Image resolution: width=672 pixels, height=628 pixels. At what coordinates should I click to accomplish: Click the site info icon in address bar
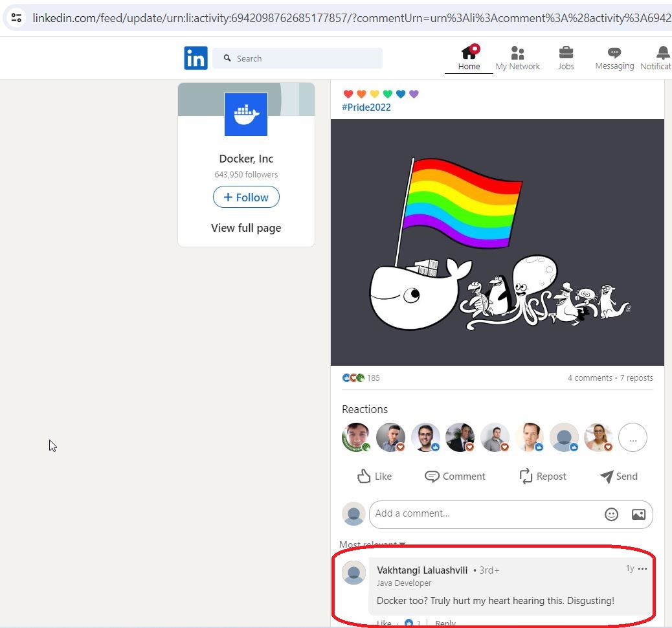17,17
